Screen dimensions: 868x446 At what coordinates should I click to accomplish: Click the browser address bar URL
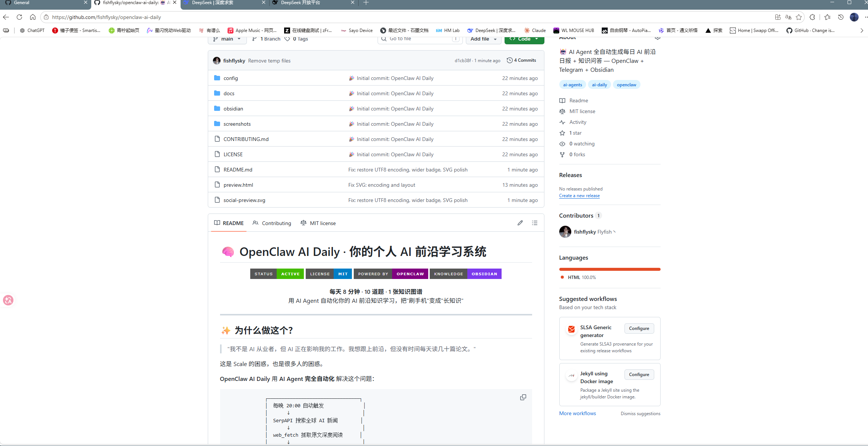(x=106, y=17)
